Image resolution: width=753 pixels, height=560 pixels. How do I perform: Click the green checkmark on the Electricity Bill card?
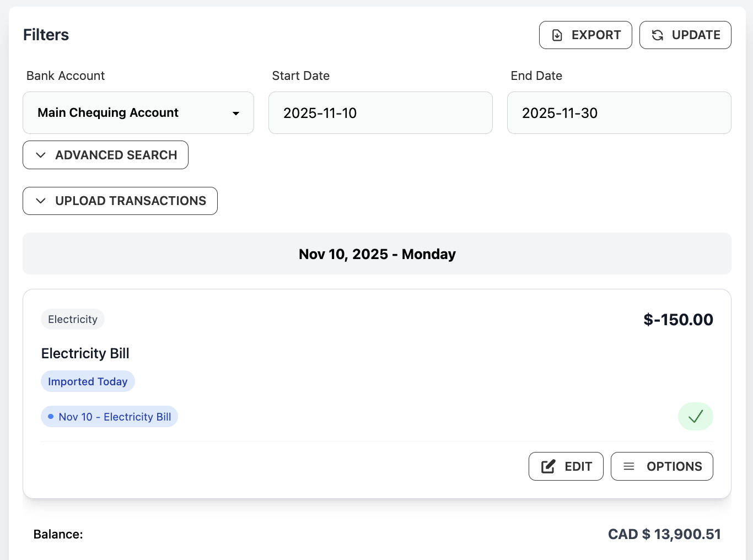tap(695, 416)
